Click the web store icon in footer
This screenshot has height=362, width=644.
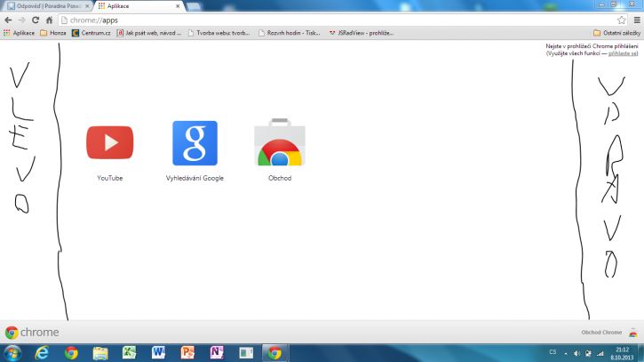pos(633,333)
